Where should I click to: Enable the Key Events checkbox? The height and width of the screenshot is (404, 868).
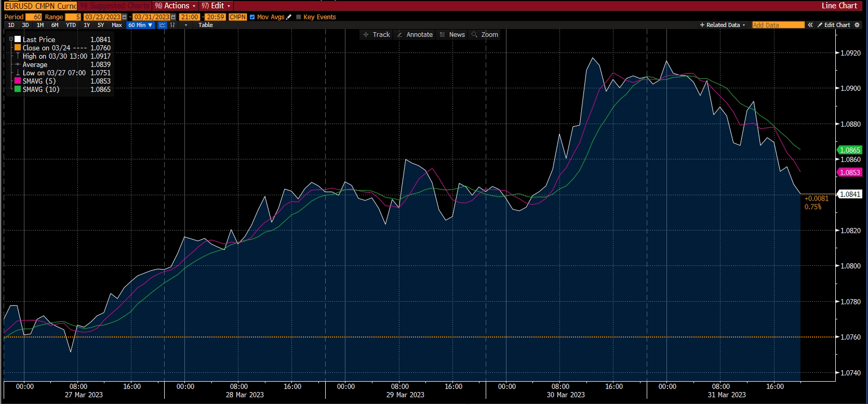(x=299, y=17)
